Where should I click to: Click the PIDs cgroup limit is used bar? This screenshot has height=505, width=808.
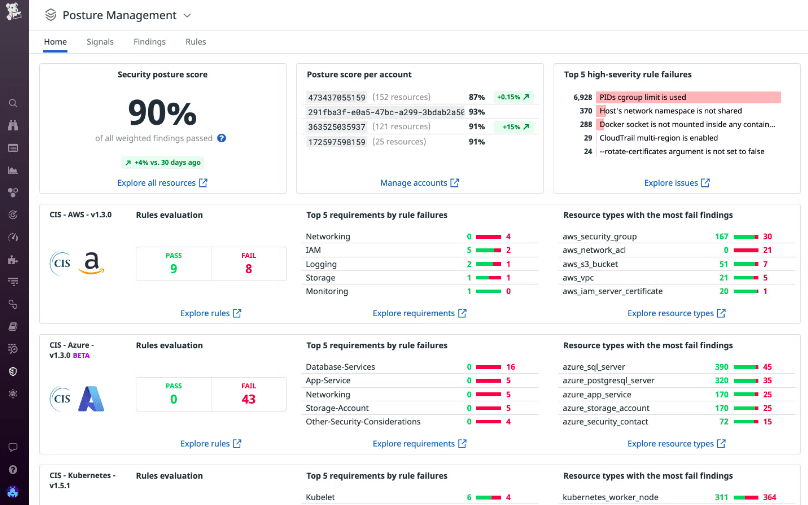click(688, 97)
